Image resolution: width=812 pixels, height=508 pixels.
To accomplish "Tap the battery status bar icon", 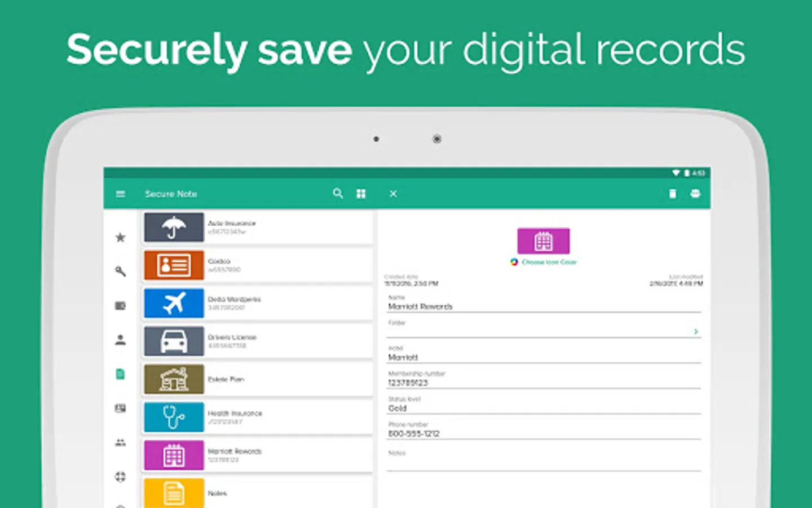I will click(687, 173).
